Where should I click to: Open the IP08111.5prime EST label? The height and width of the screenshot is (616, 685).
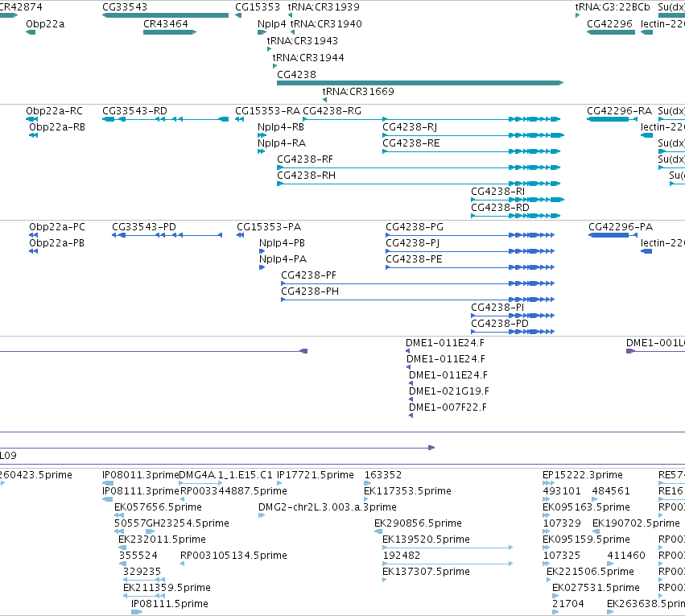pos(170,604)
